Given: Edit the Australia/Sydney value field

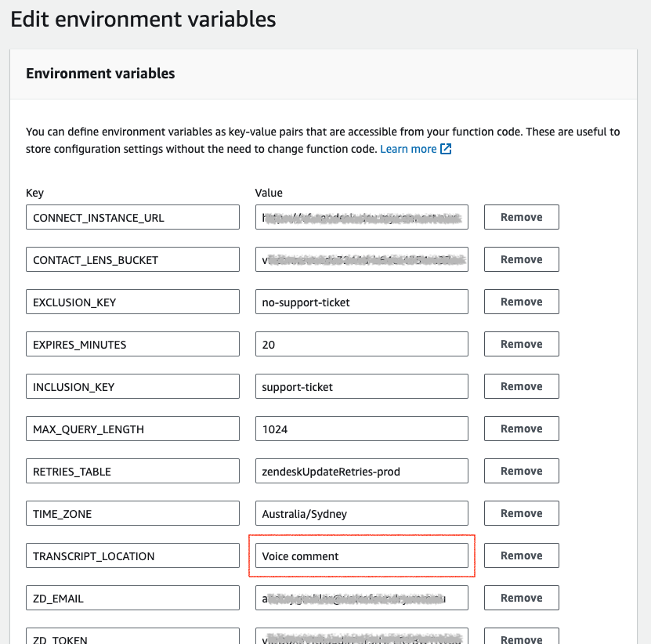Looking at the screenshot, I should point(361,514).
